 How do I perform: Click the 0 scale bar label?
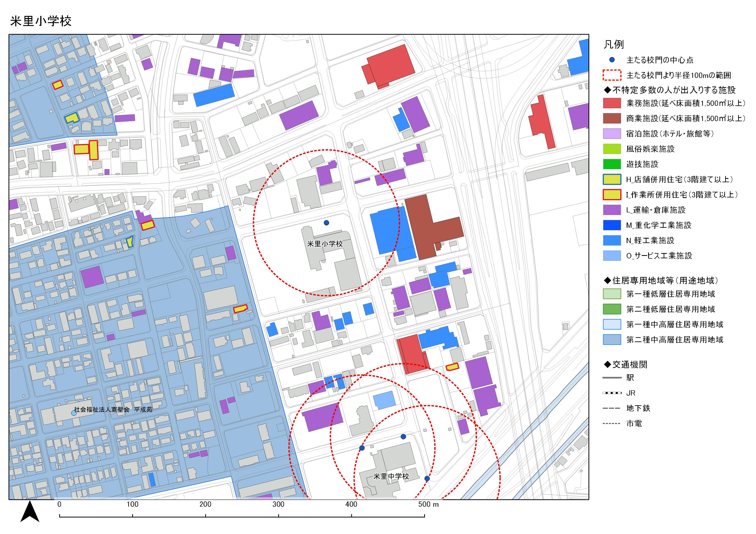pos(59,504)
